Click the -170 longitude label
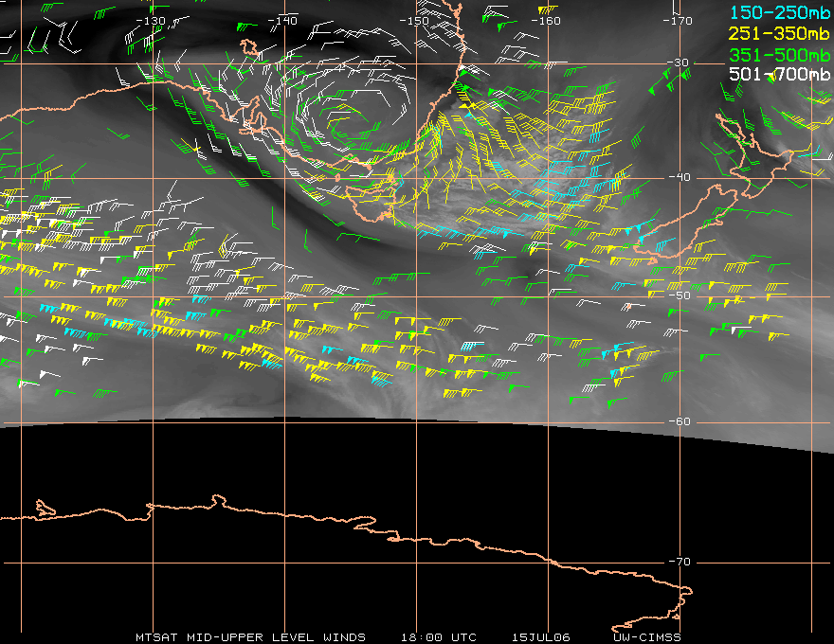 click(x=678, y=21)
